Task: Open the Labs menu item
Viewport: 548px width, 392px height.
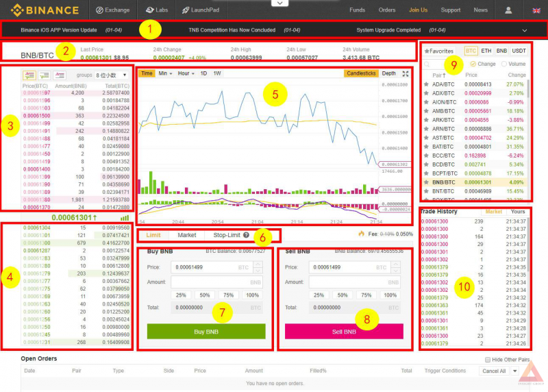Action: (x=157, y=10)
